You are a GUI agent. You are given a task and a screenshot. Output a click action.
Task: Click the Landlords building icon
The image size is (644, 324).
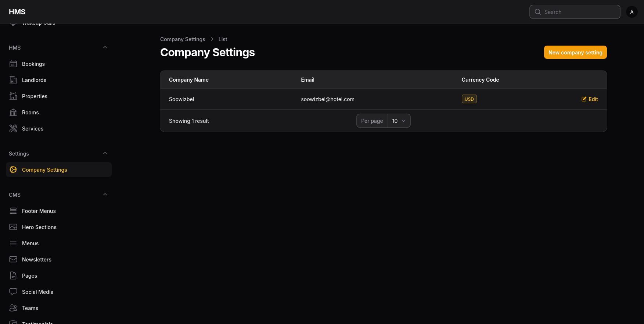pyautogui.click(x=13, y=80)
